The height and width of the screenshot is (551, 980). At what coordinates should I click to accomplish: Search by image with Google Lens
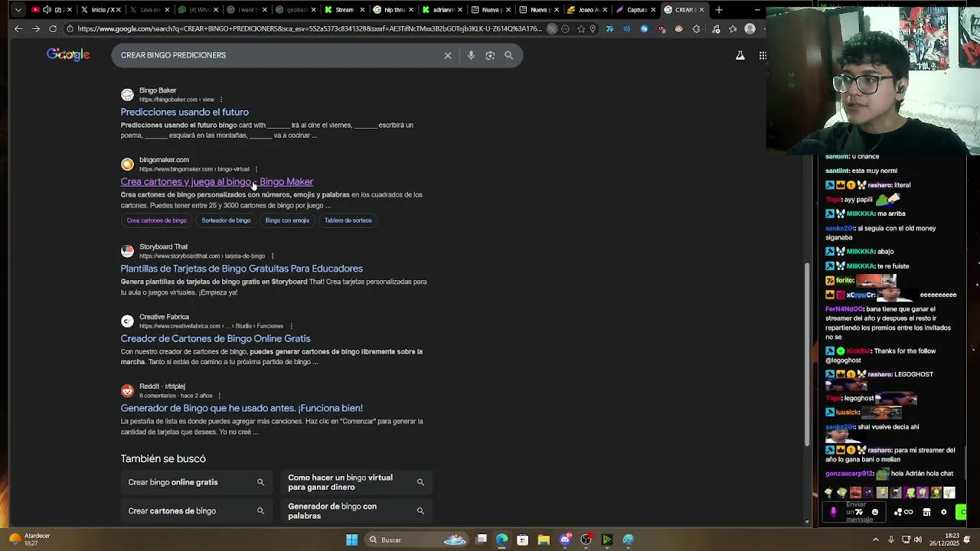click(x=490, y=55)
